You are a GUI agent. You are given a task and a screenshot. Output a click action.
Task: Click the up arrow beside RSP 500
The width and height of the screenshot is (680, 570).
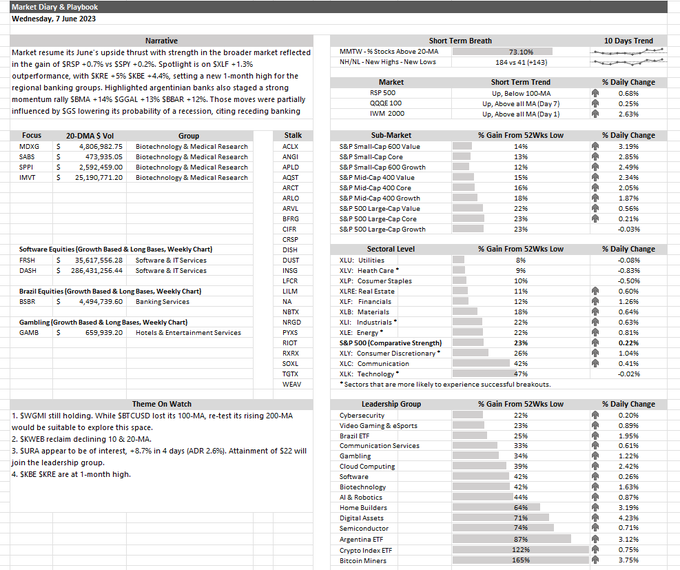click(595, 93)
